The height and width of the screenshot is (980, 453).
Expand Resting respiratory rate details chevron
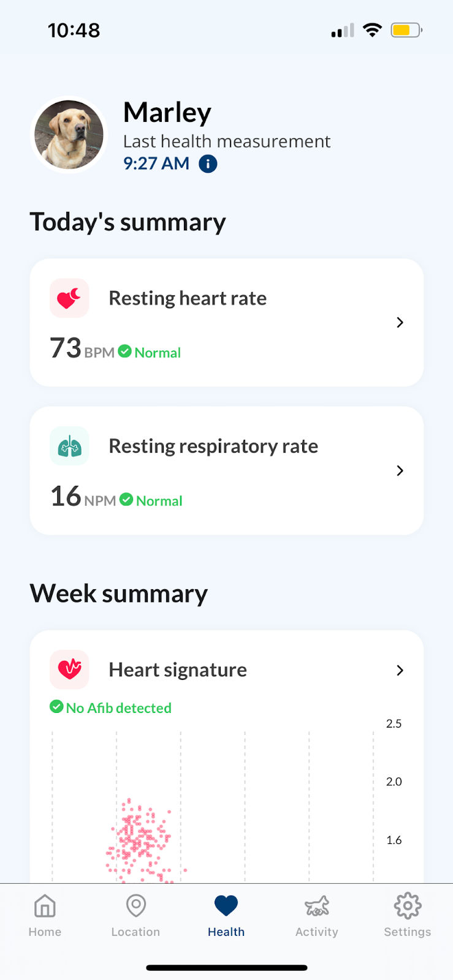pos(400,470)
